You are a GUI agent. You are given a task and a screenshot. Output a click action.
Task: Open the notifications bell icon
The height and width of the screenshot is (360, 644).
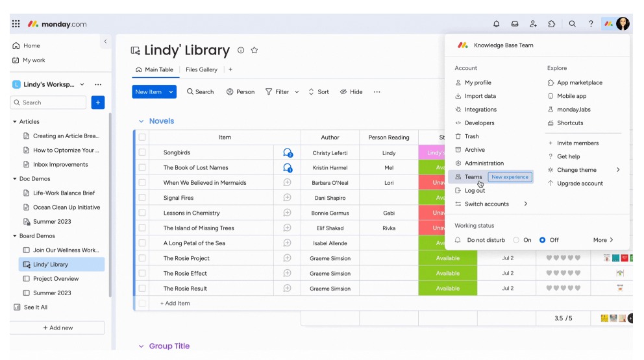pos(497,24)
